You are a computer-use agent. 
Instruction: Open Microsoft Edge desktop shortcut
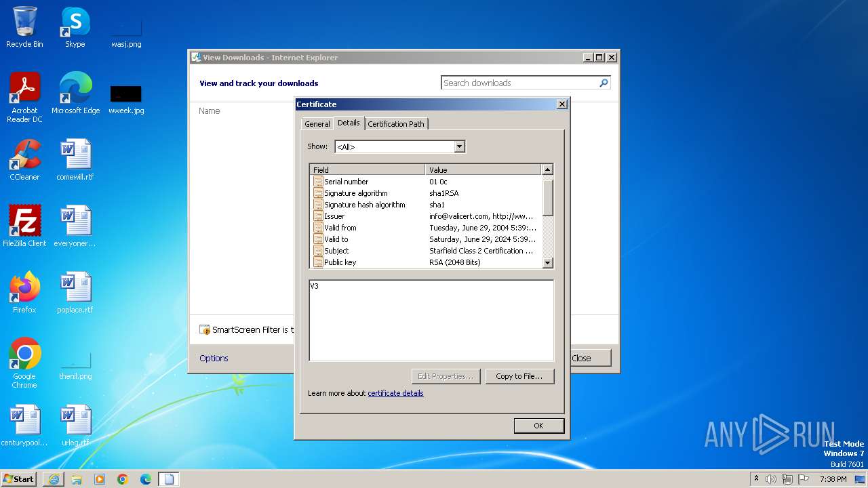point(75,94)
